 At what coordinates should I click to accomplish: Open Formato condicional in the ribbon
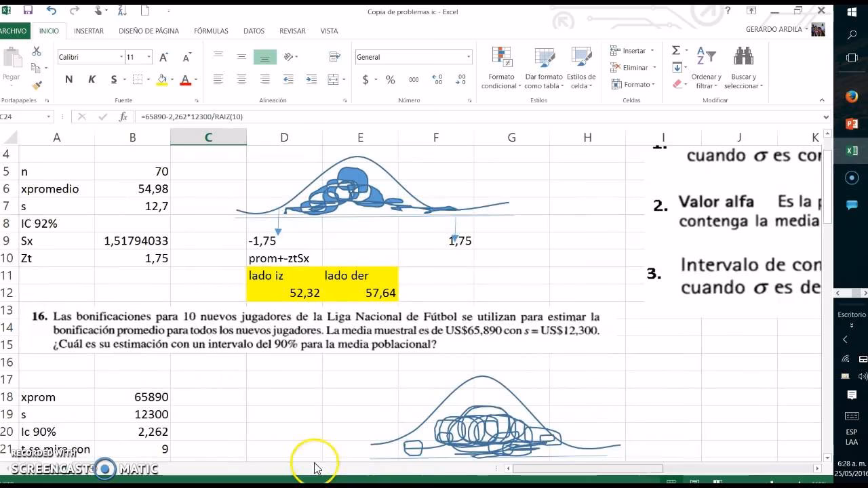[x=501, y=68]
